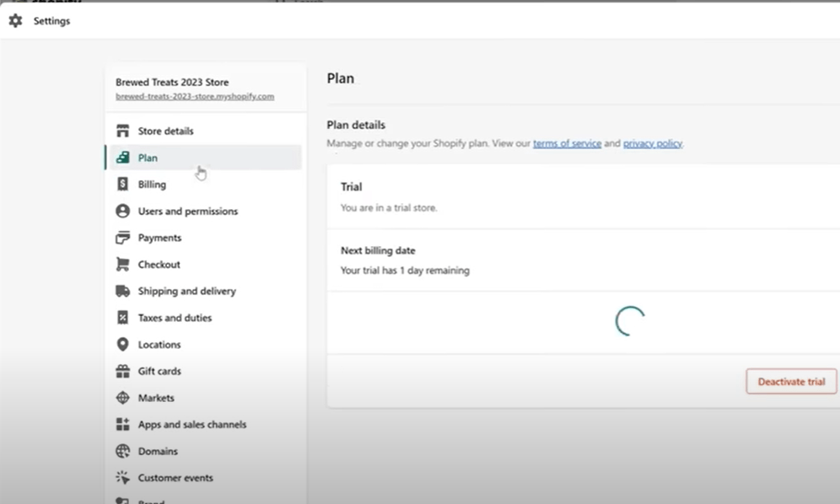Open the privacy policy link

pos(653,143)
